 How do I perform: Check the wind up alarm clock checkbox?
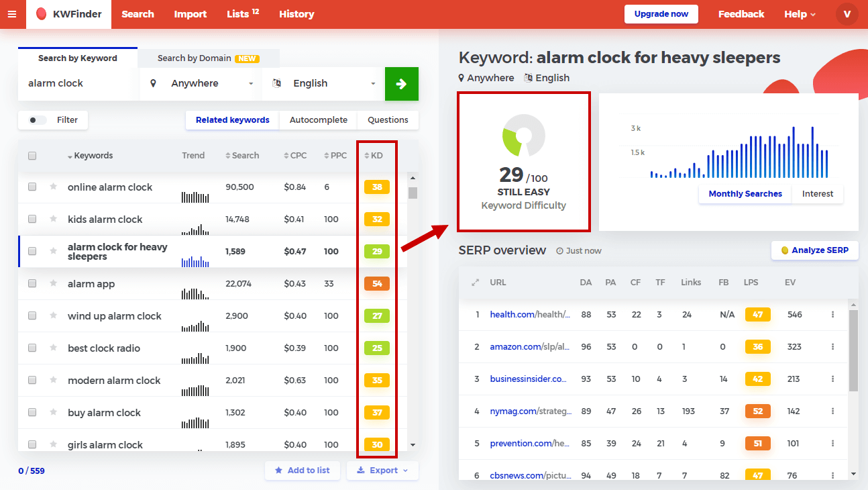tap(32, 315)
